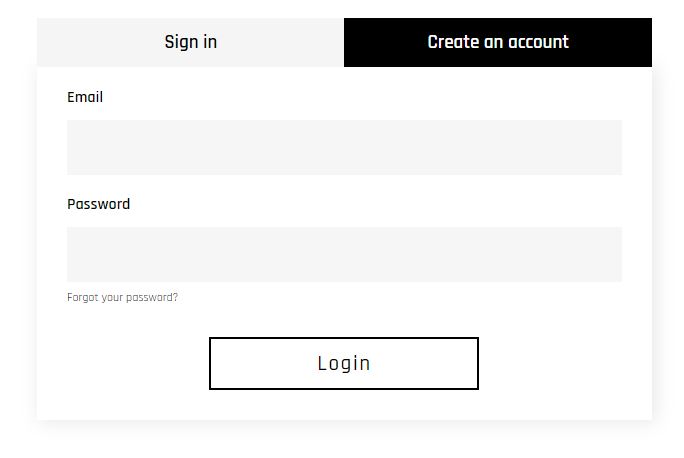Choose the grey Sign in tab
This screenshot has width=684, height=458.
[x=190, y=42]
